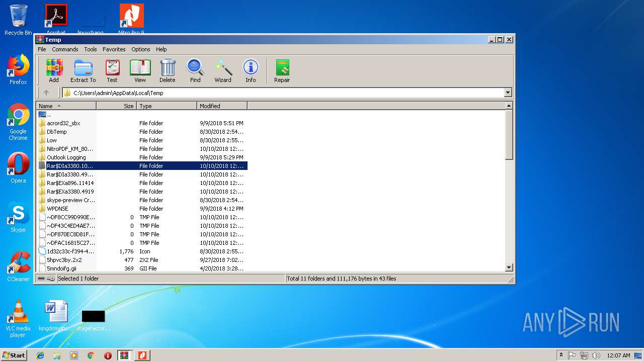Click the Extract To toolbar icon
Image resolution: width=644 pixels, height=362 pixels.
83,70
